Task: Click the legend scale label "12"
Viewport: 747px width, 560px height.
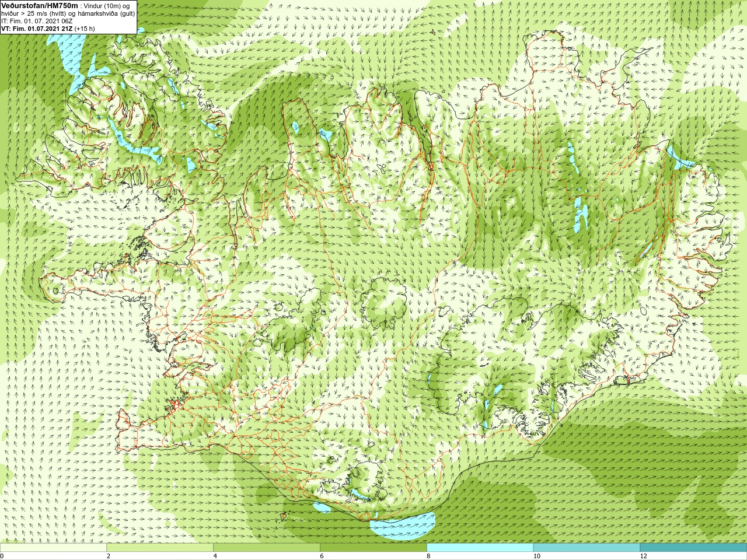Action: tap(644, 556)
